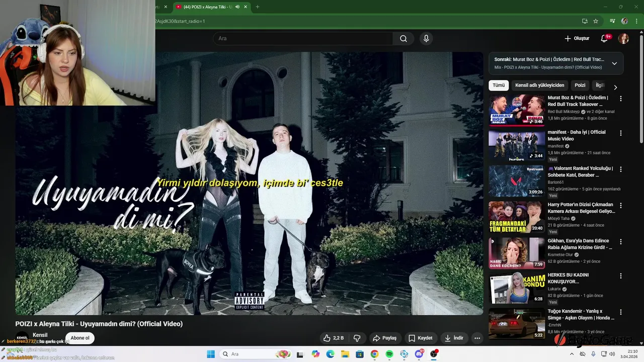The width and height of the screenshot is (644, 362).
Task: Open a new browser tab with plus
Action: coord(257,7)
